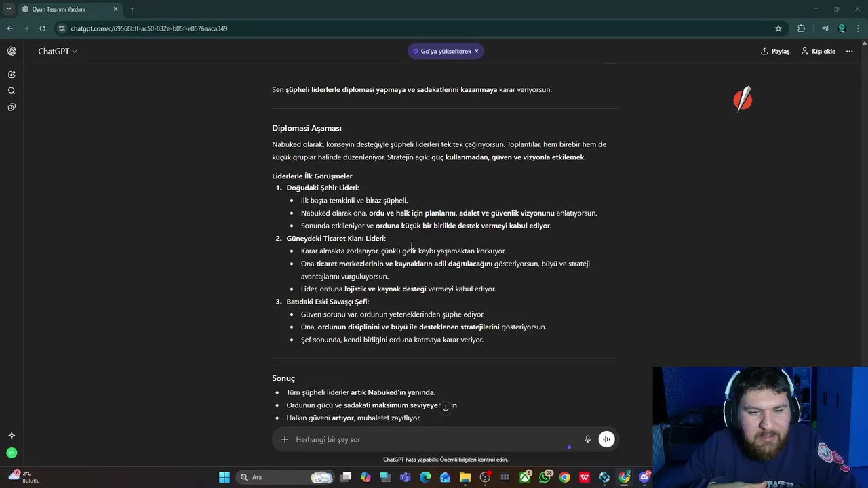
Task: Open the browser extensions puzzle icon
Action: click(x=802, y=28)
